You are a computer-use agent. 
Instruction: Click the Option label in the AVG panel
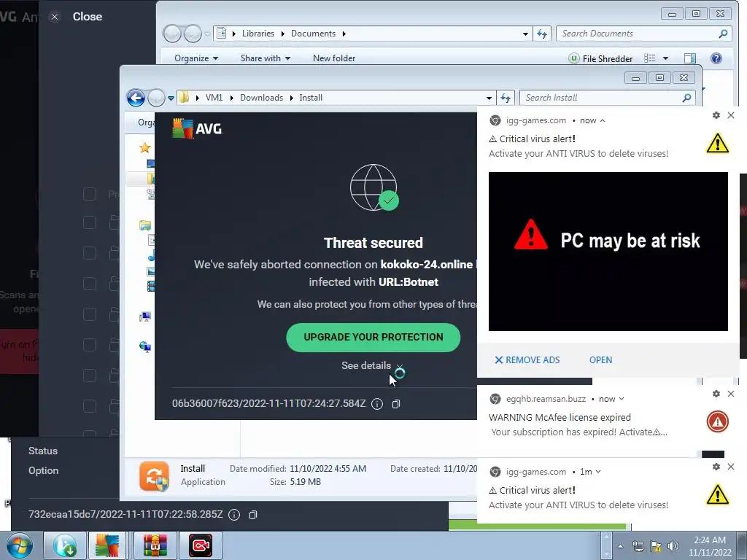pos(43,470)
